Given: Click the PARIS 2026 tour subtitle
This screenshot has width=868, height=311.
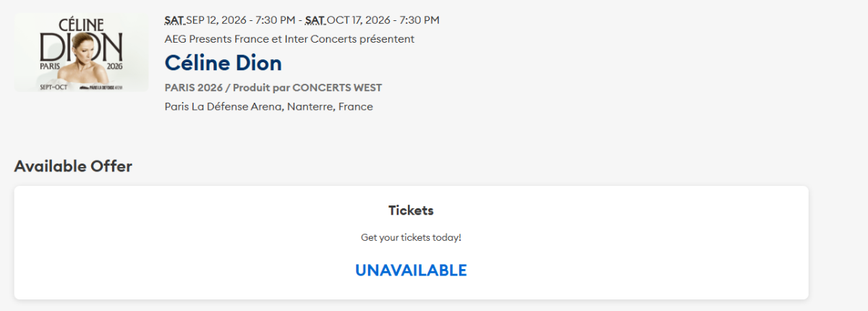Looking at the screenshot, I should coord(195,88).
